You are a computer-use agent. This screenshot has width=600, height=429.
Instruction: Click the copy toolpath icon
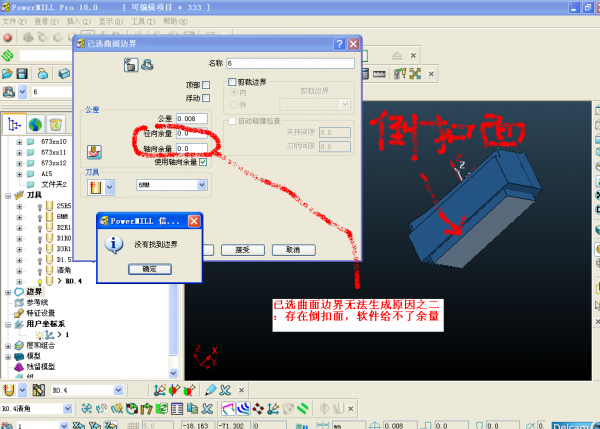[x=192, y=409]
